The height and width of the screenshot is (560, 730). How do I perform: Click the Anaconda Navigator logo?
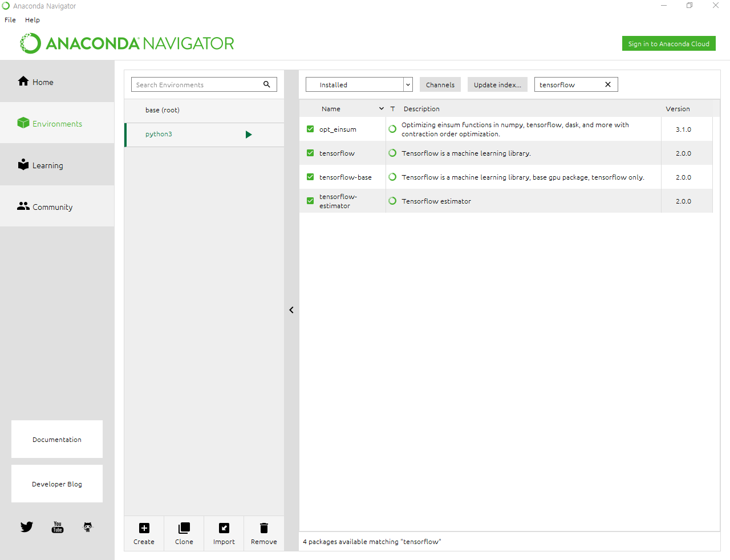[127, 43]
